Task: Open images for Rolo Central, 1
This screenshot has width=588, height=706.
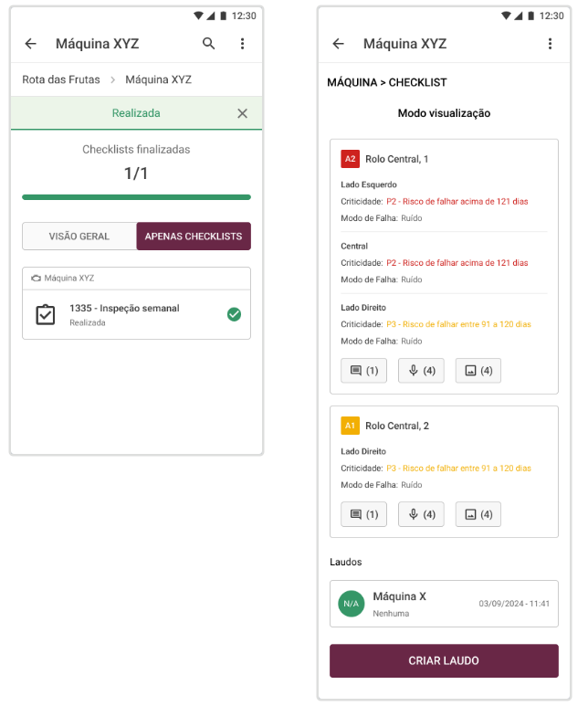Action: [478, 371]
